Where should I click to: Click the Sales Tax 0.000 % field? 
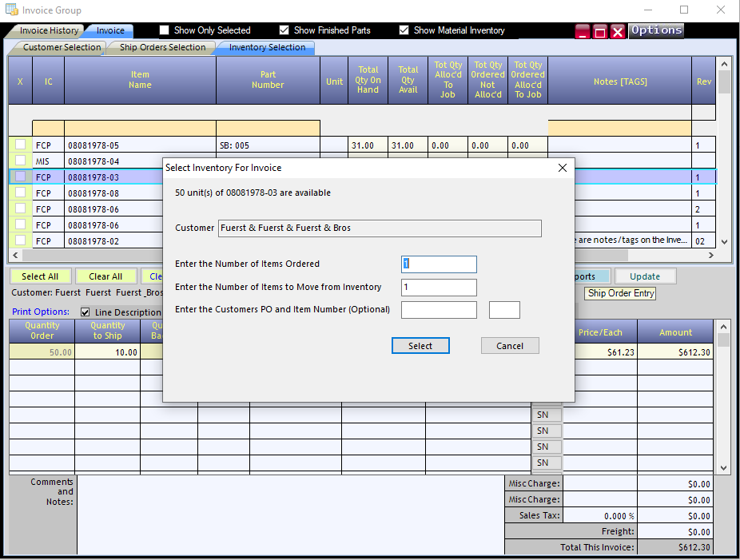[x=600, y=515]
